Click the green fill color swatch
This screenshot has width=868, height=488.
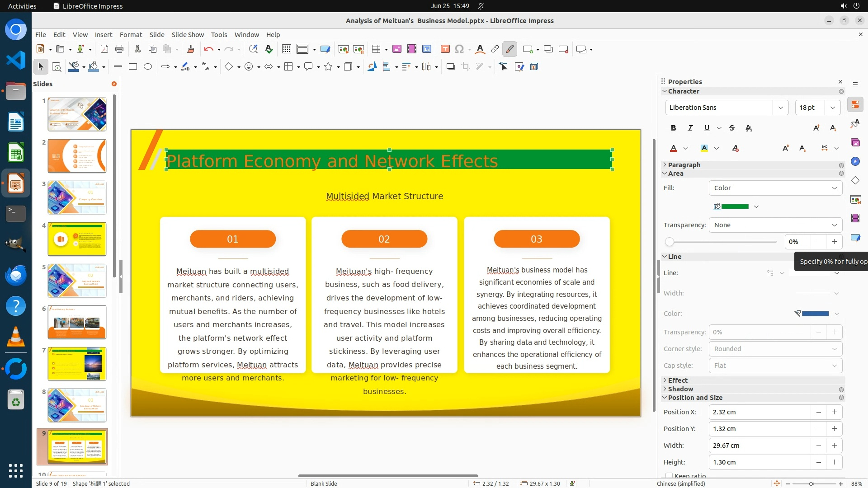coord(735,206)
